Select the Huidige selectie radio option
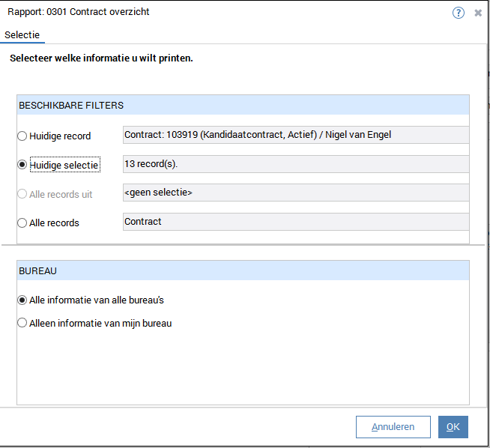This screenshot has width=490, height=448. 22,165
